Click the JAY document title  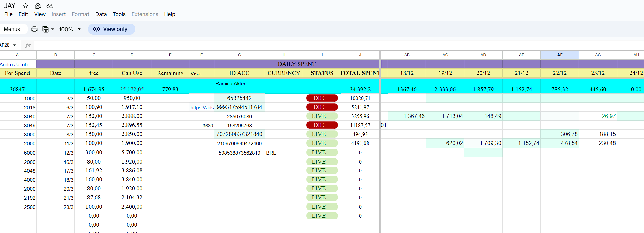(10, 6)
